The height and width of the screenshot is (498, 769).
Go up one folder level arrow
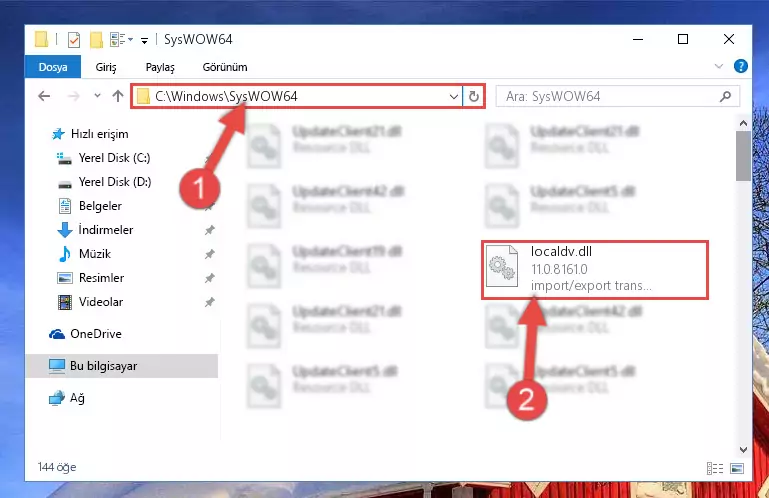(118, 96)
